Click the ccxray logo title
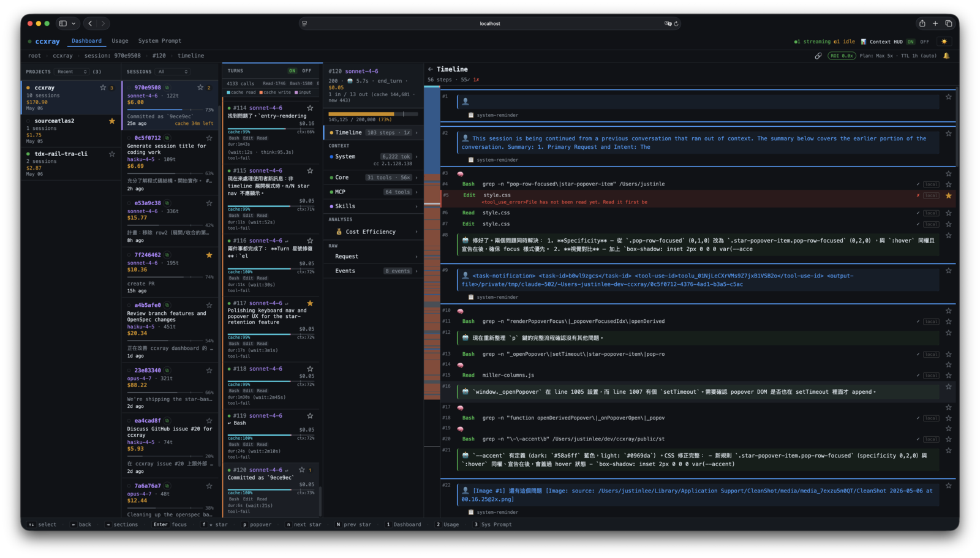Screen dimensions: 980x558 tap(47, 42)
